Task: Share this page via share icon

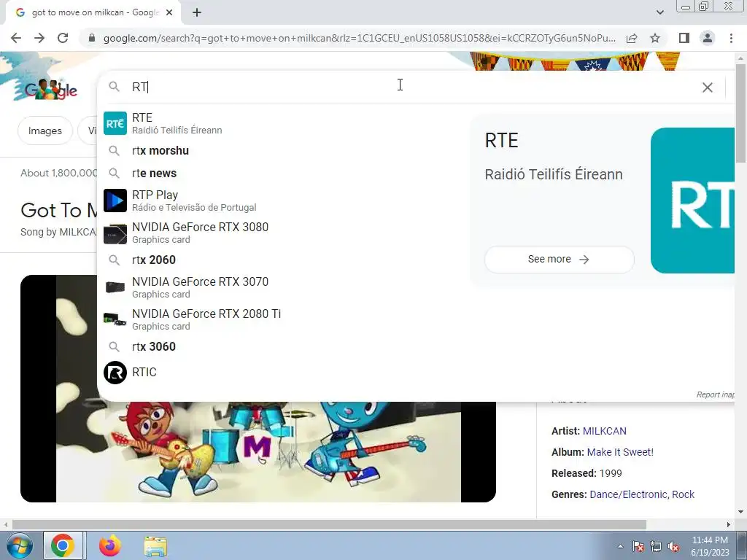Action: (x=632, y=38)
